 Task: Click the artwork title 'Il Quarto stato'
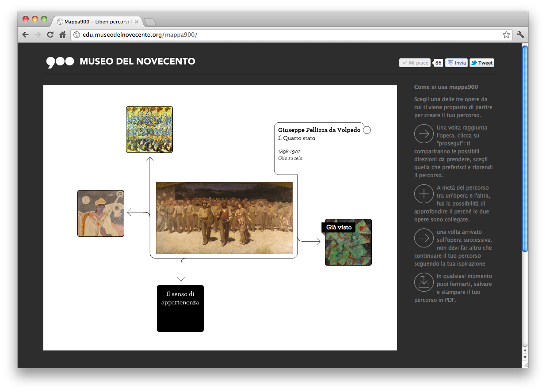coord(297,138)
